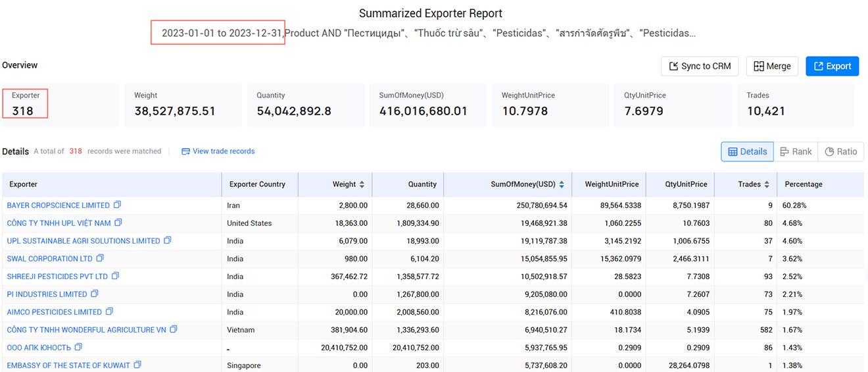The height and width of the screenshot is (372, 868).
Task: Copy CÔNG TY TNHH UPL VIỆT NAM icon
Action: [118, 223]
